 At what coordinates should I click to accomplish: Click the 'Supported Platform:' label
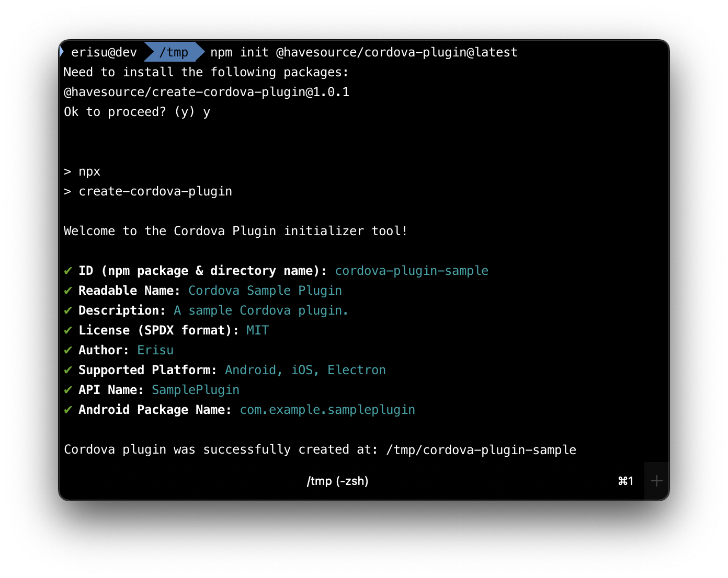[147, 370]
